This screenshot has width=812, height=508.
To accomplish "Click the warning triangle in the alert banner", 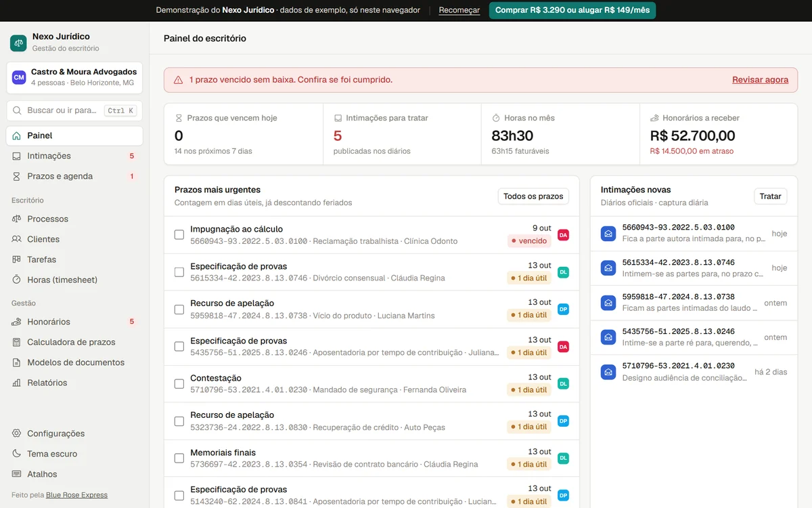I will tap(179, 80).
